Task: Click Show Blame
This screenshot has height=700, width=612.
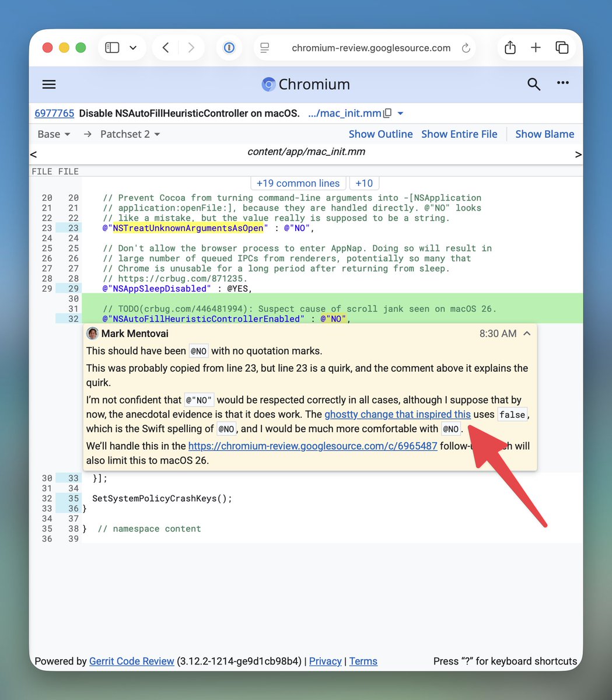Action: (544, 134)
